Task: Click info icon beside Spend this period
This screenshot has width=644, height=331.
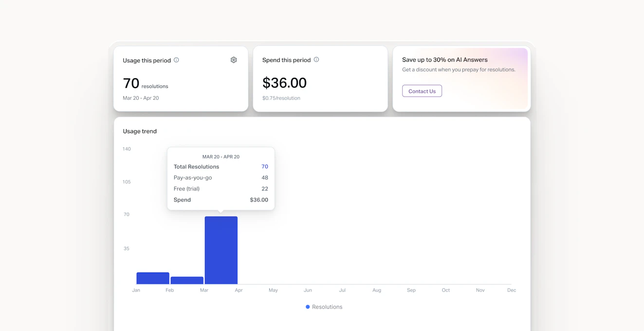Action: click(316, 59)
